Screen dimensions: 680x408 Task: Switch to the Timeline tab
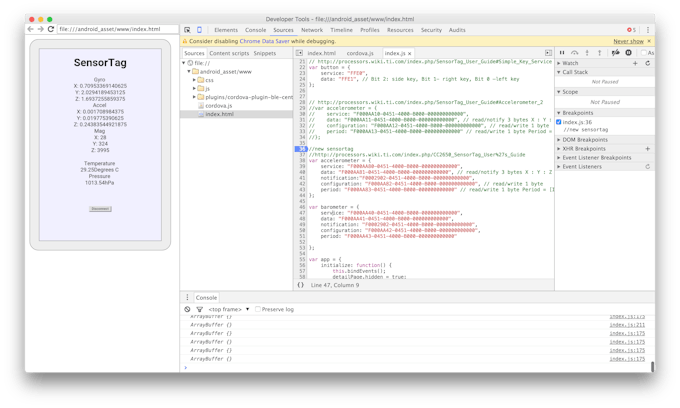point(341,30)
